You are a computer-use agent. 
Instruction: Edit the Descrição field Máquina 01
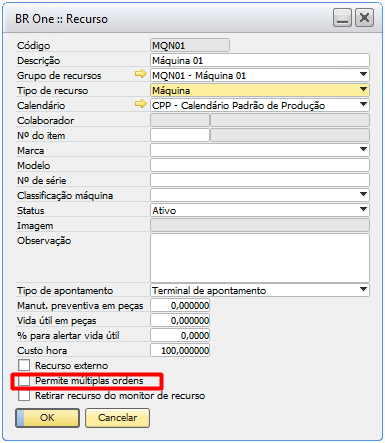pyautogui.click(x=260, y=60)
